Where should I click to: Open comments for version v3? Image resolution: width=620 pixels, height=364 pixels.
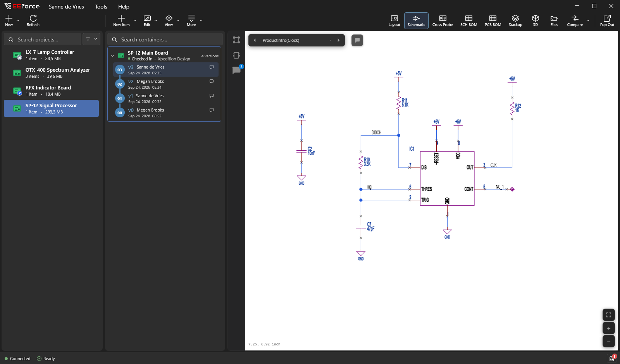[x=212, y=67]
